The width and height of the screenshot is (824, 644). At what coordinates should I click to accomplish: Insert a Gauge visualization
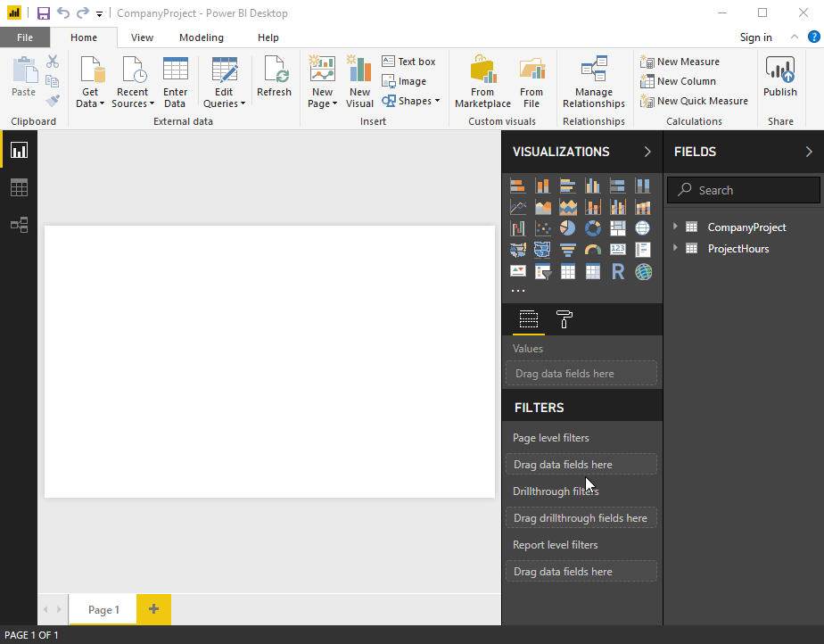point(592,249)
